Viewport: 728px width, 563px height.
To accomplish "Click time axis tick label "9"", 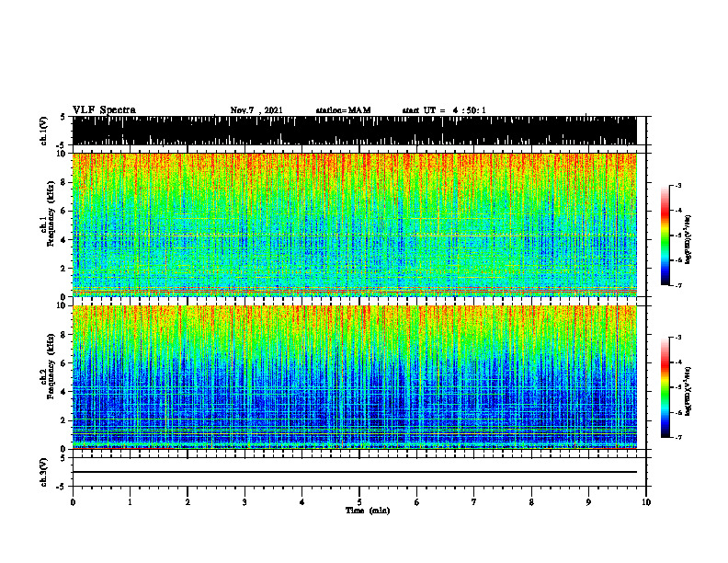I will [588, 502].
